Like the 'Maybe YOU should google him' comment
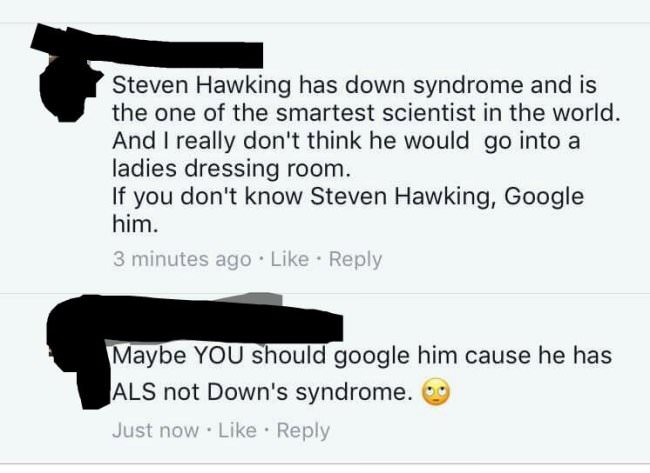Viewport: 650px width, 473px height. (237, 430)
